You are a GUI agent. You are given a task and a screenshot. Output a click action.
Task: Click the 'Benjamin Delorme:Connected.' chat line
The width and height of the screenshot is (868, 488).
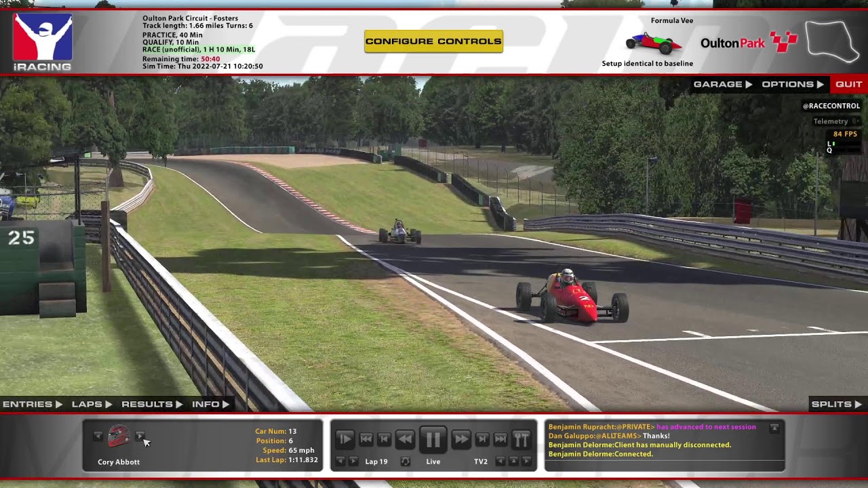point(601,454)
